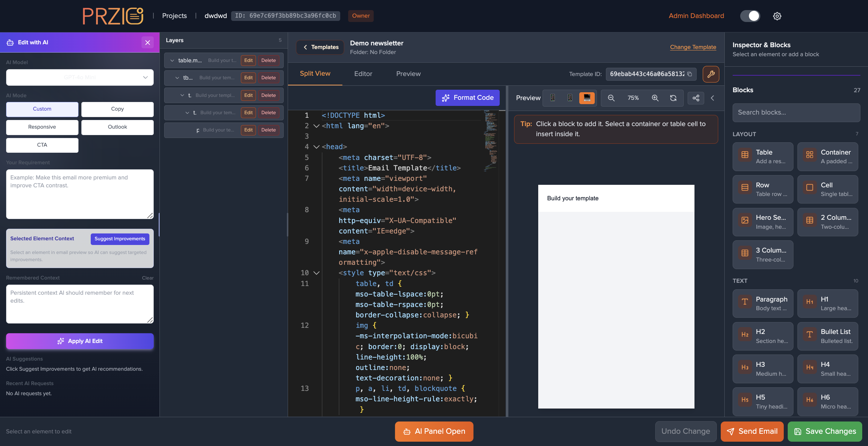This screenshot has width=868, height=446.
Task: Collapse the table.m... layer
Action: click(172, 61)
